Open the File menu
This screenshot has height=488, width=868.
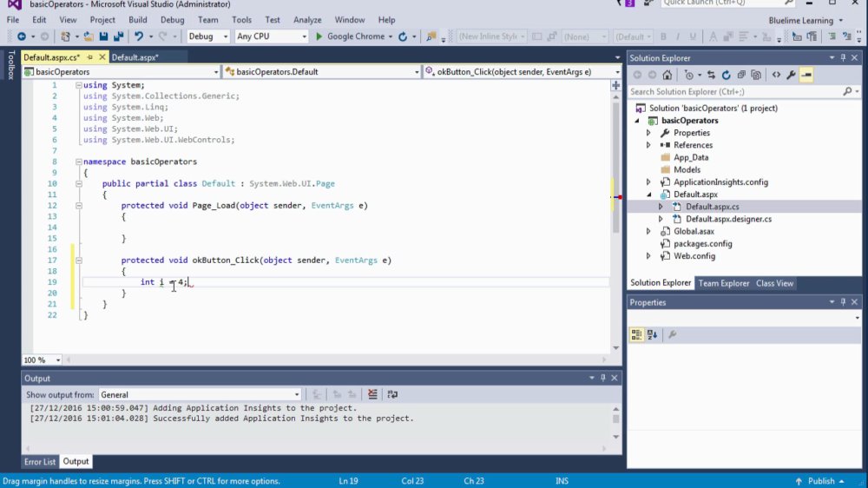coord(13,20)
